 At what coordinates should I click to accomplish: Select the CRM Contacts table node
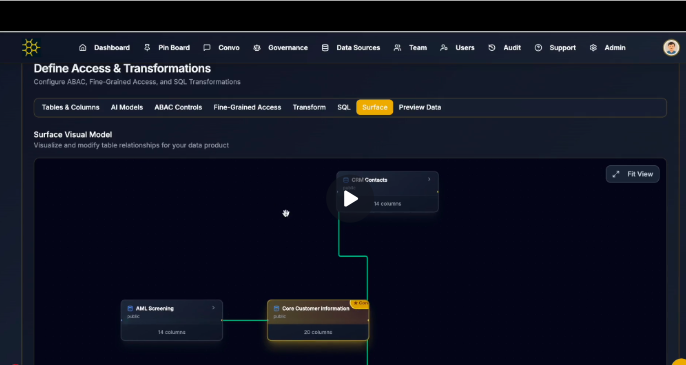tap(388, 192)
